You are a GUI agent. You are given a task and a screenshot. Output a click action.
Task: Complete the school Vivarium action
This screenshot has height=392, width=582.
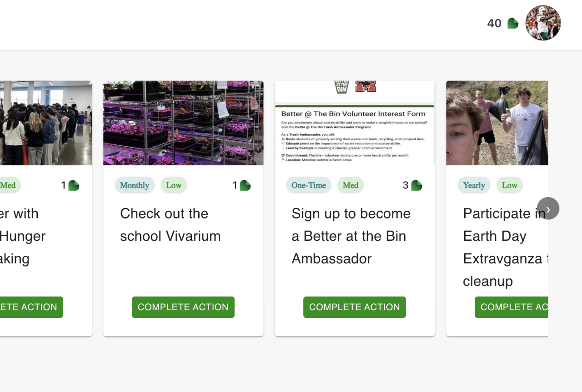[x=183, y=307]
